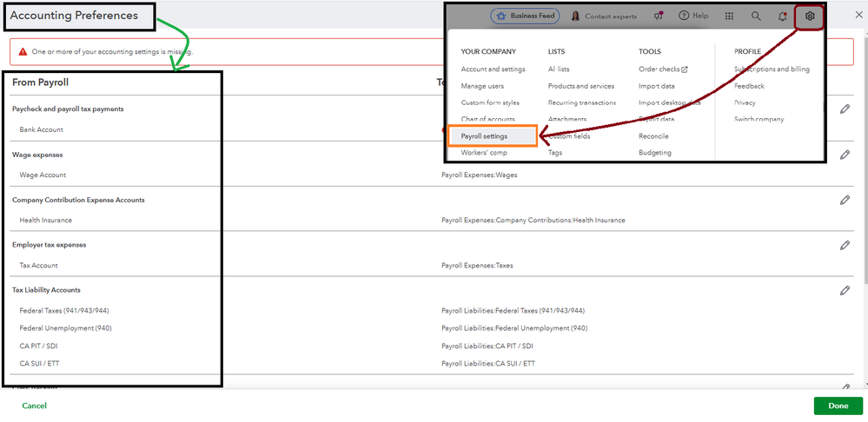The image size is (868, 422).
Task: Select the Health Insurance row label
Action: pyautogui.click(x=45, y=221)
